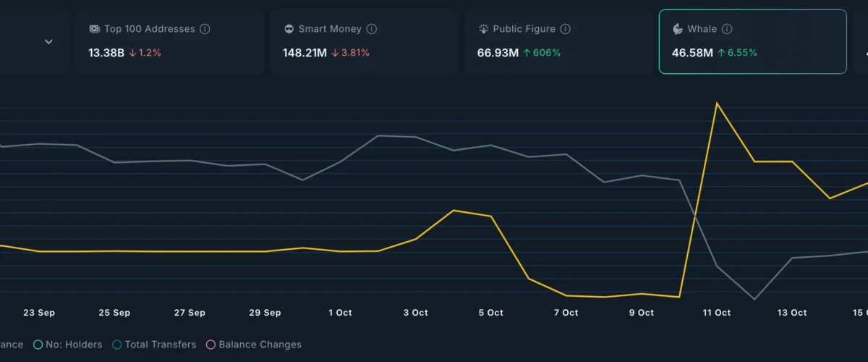Click the grey line lowest dip near 12 Oct
Viewport: 868px width, 362px height.
coord(754,299)
